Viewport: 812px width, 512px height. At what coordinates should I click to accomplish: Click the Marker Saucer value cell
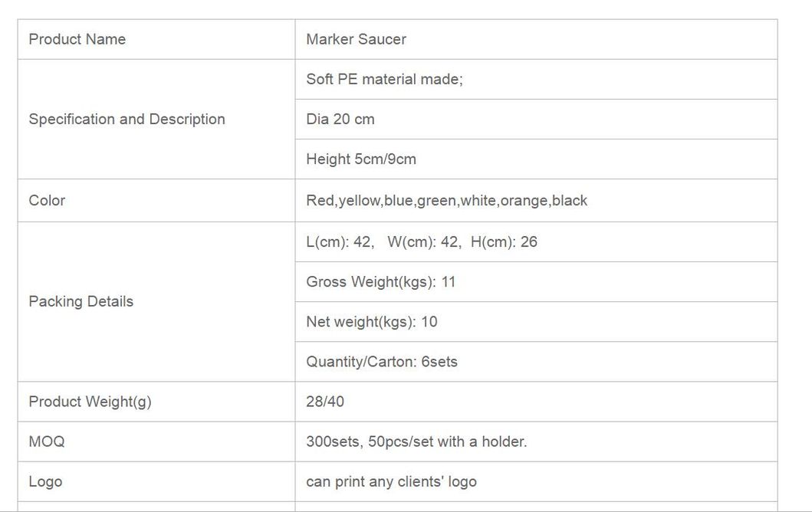[356, 39]
